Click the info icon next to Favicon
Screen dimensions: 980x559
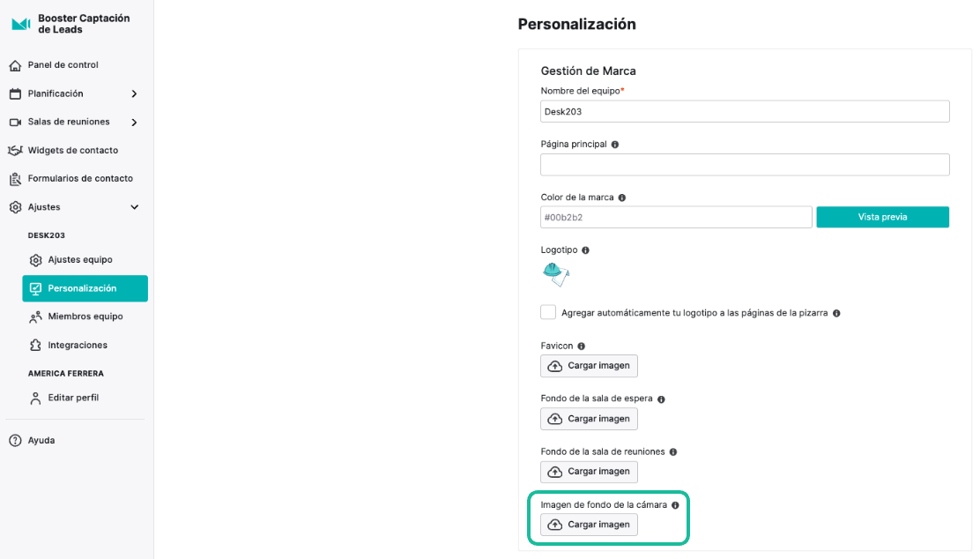click(x=582, y=347)
